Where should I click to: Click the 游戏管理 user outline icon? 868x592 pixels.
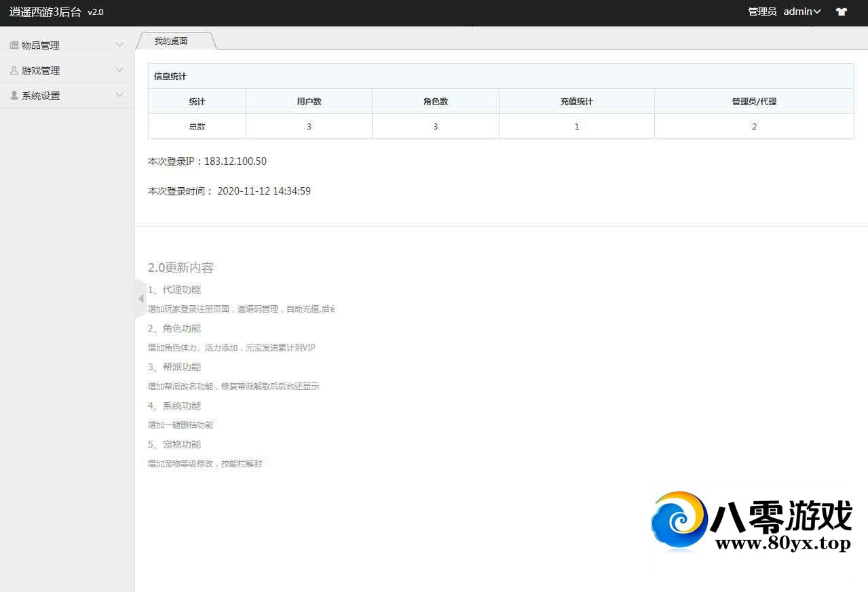coord(14,71)
